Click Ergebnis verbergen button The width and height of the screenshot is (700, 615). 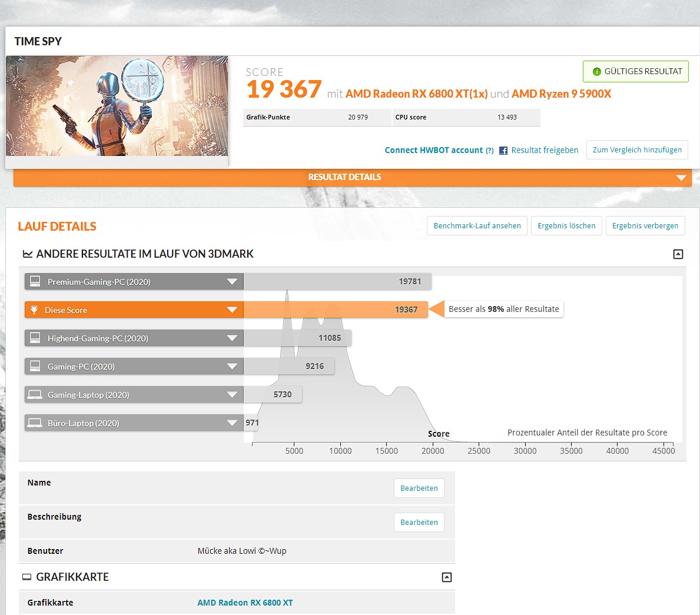tap(645, 226)
